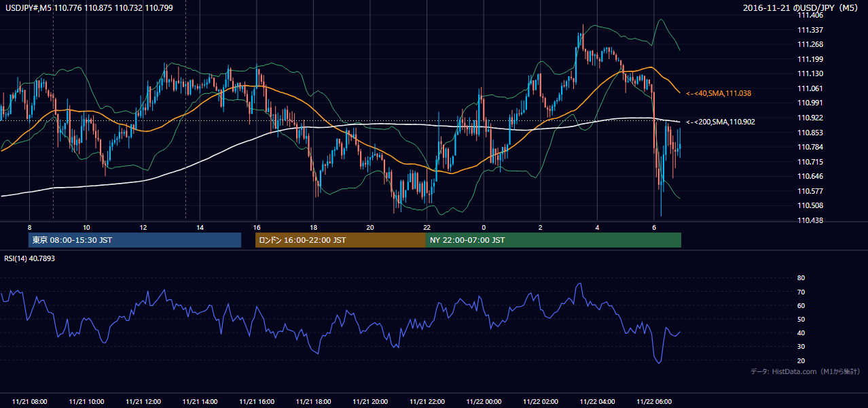Click the NY 22:00-07:00 JST session bar
The image size is (868, 408).
point(554,240)
